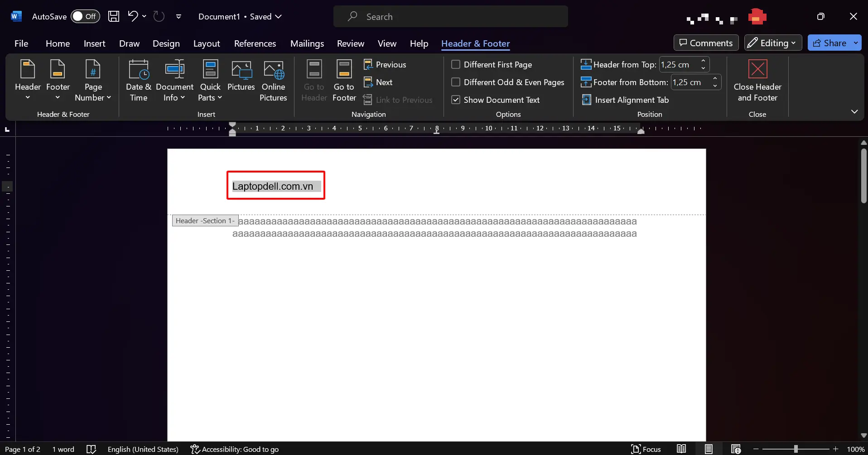Enable Different Odd & Even Pages
Image resolution: width=868 pixels, height=455 pixels.
[508, 82]
